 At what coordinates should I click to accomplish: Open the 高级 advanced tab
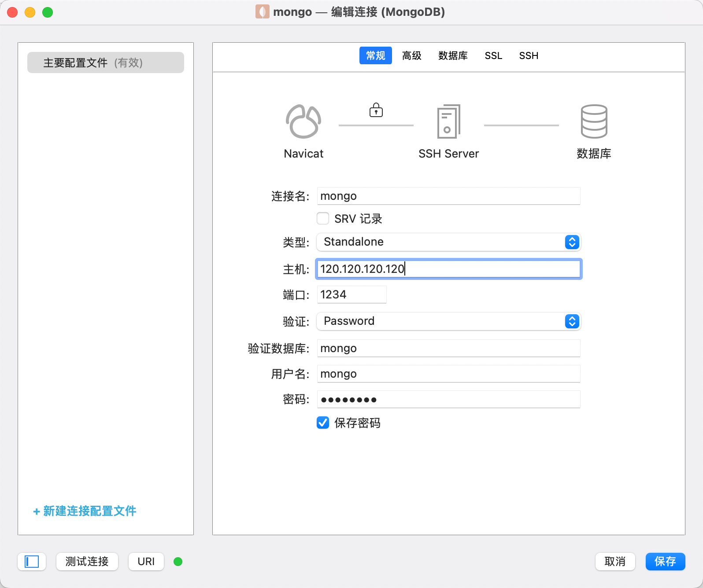click(411, 56)
